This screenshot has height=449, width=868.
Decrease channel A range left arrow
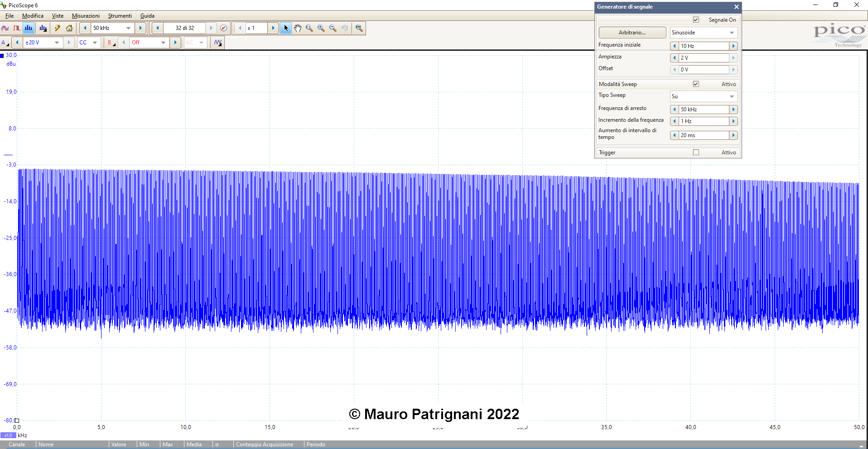pyautogui.click(x=17, y=43)
